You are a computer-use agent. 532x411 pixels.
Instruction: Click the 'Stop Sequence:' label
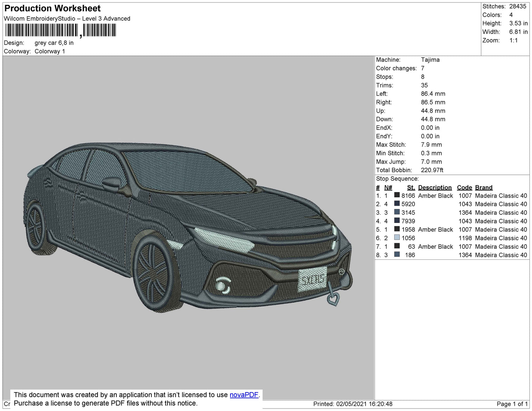coord(397,178)
